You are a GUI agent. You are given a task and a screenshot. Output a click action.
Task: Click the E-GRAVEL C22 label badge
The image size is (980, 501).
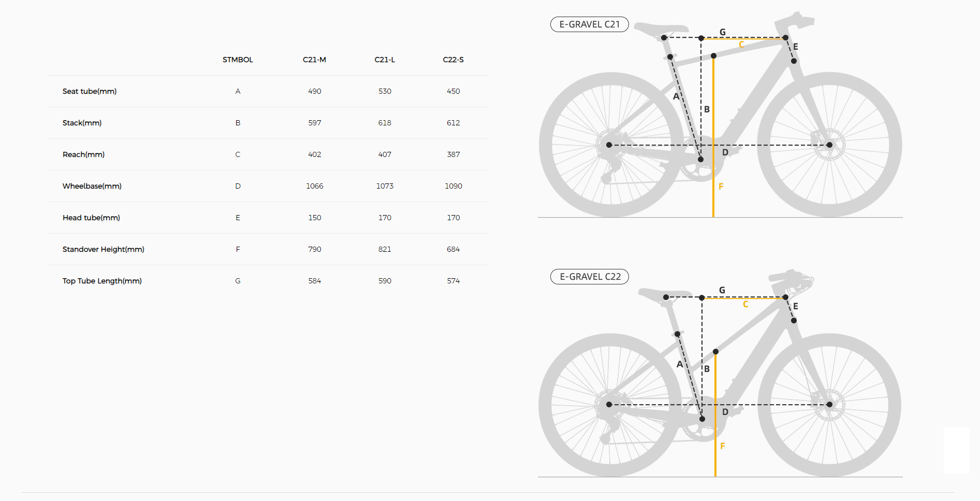point(590,277)
